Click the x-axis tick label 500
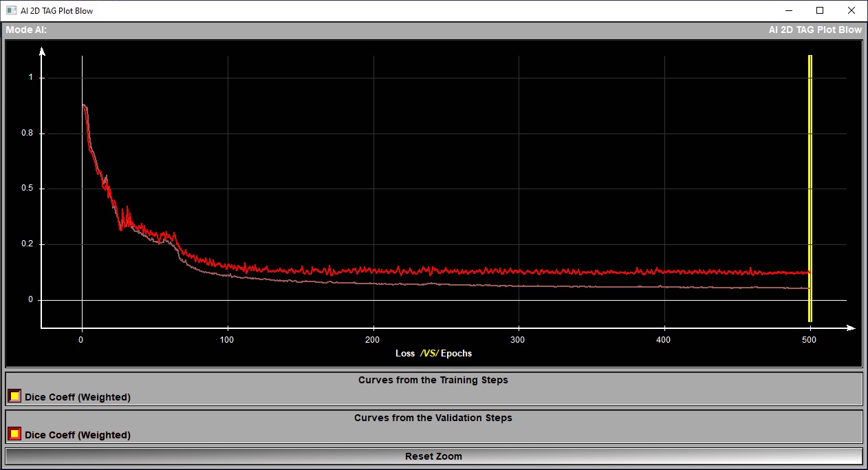Viewport: 868px width, 470px height. coord(810,340)
